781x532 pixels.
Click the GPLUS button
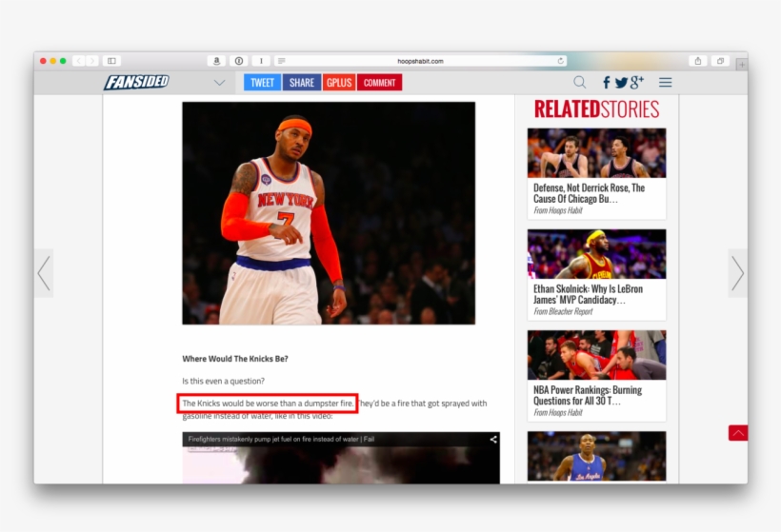(x=339, y=83)
